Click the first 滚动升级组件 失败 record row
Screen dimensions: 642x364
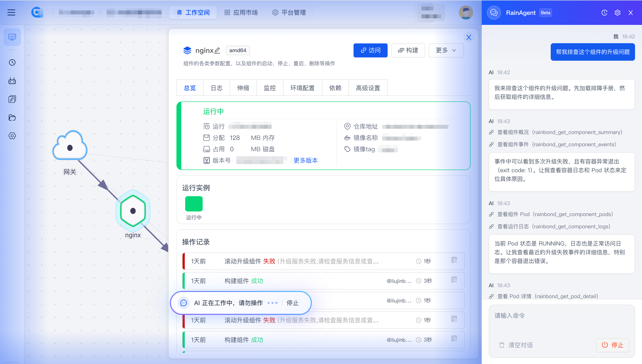(x=324, y=261)
